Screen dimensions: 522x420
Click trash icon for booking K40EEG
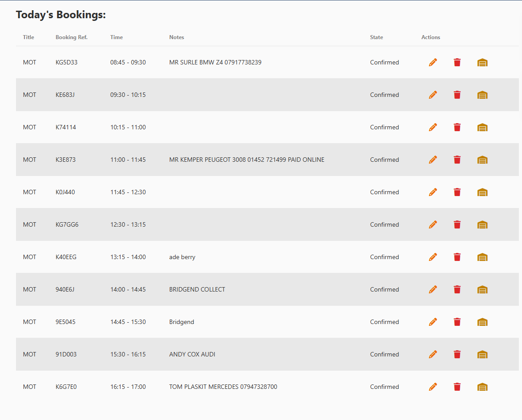(x=457, y=257)
